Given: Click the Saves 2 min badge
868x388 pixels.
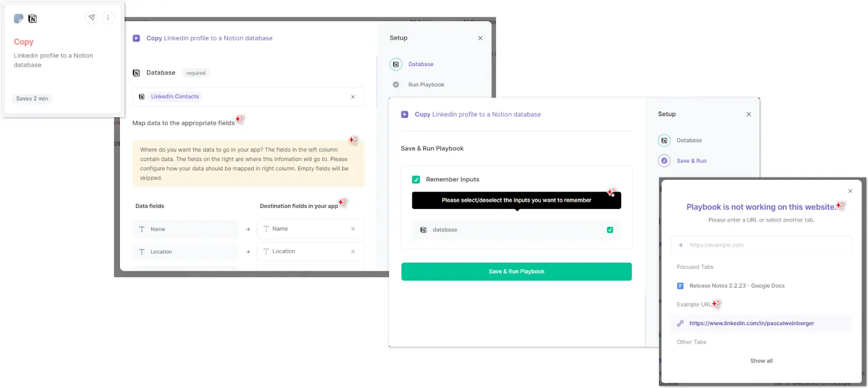Looking at the screenshot, I should (32, 99).
